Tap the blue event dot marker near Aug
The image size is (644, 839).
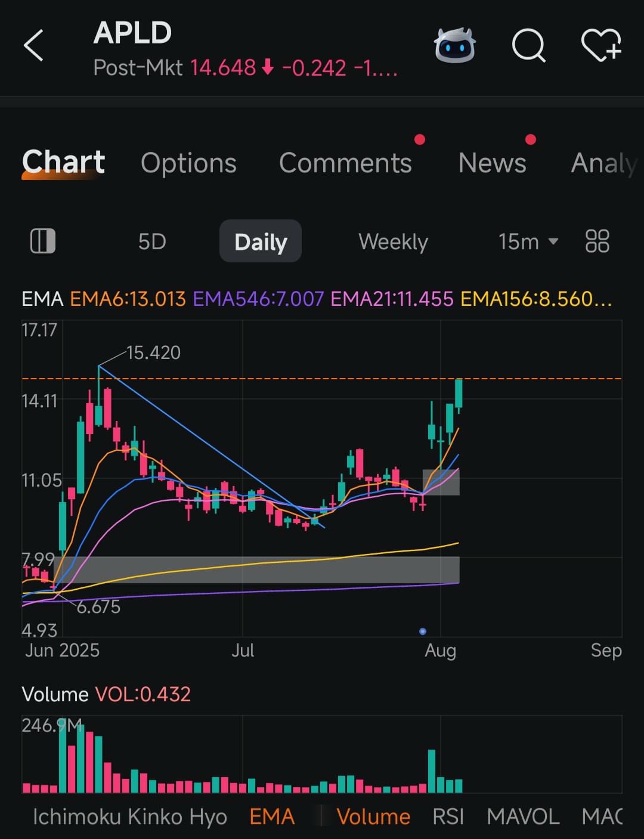[x=423, y=631]
